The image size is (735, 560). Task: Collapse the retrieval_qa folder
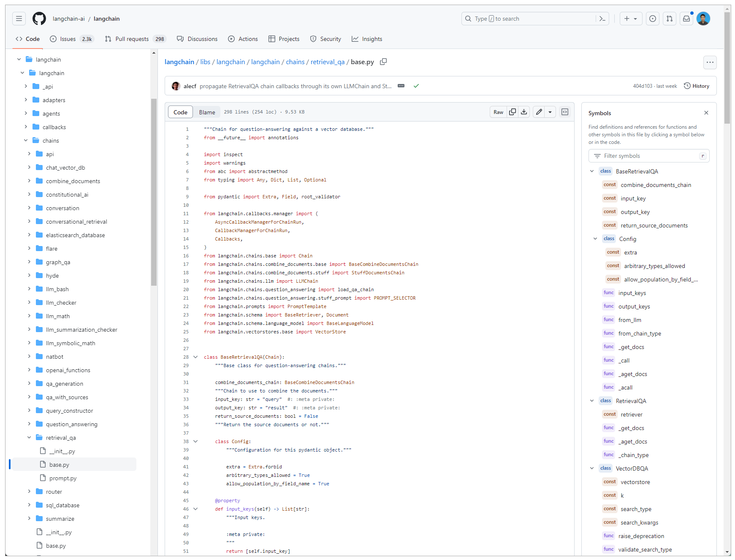click(x=29, y=438)
